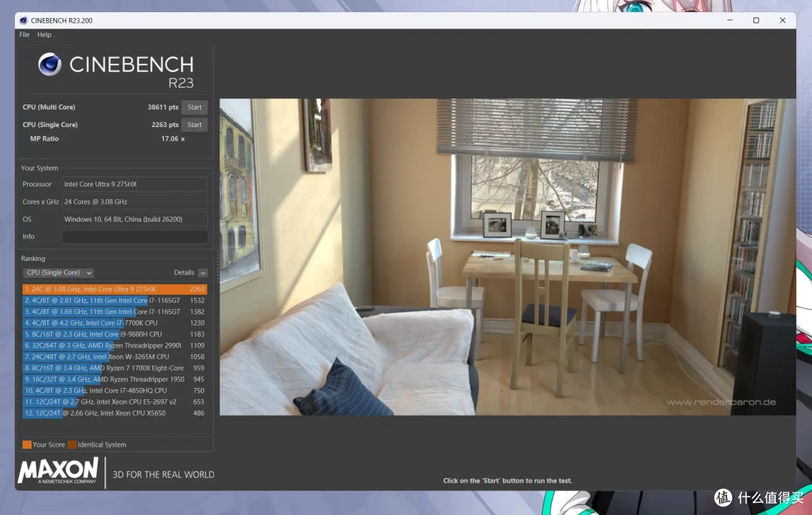Screen dimensions: 812x515
Task: Click the rendered room preview image
Action: pyautogui.click(x=507, y=256)
